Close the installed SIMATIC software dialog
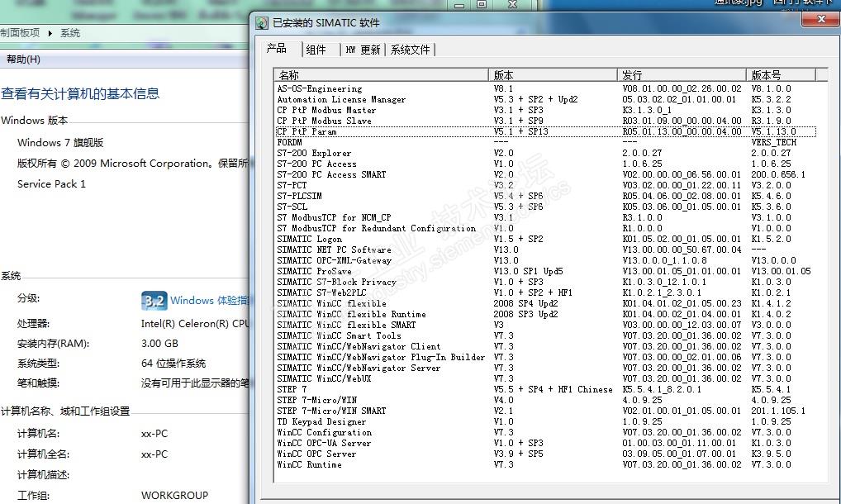The height and width of the screenshot is (504, 841). pyautogui.click(x=820, y=19)
